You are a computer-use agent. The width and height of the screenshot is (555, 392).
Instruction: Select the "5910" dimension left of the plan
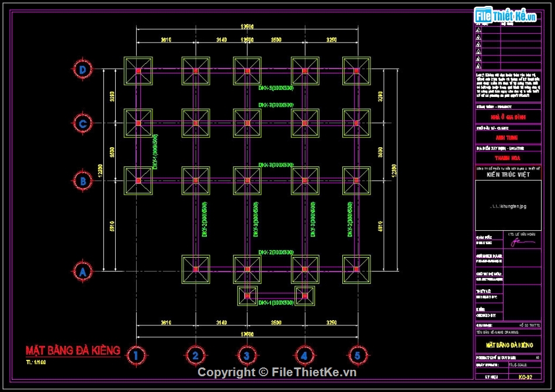[x=112, y=226]
